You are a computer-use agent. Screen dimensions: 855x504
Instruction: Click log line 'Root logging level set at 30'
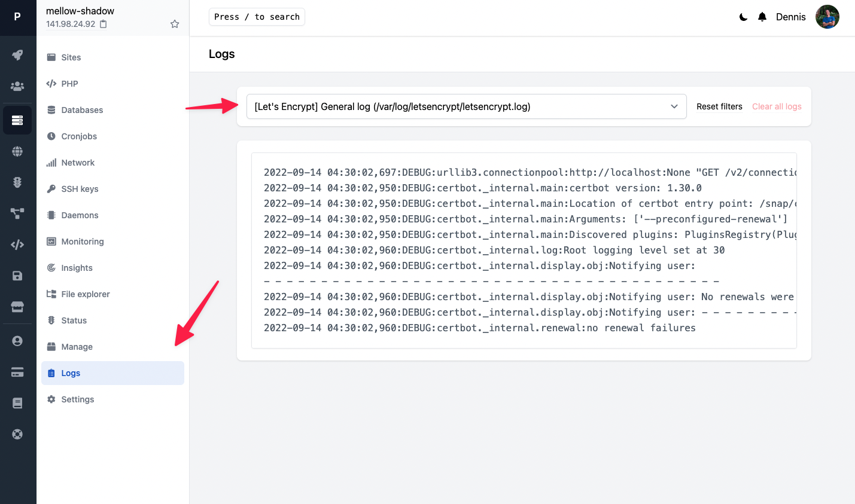coord(494,250)
